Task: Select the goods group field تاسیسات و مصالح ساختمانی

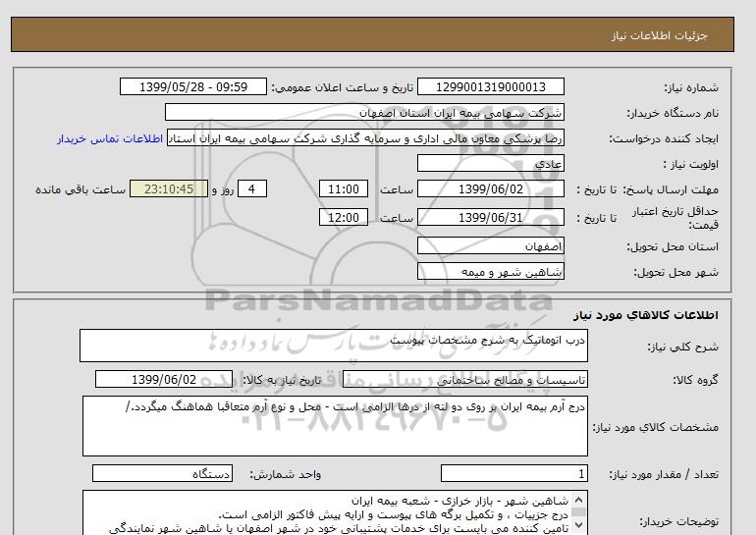Action: tap(464, 380)
